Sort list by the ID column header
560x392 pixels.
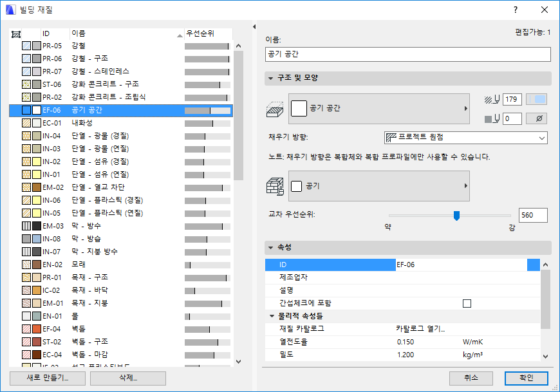pos(55,33)
